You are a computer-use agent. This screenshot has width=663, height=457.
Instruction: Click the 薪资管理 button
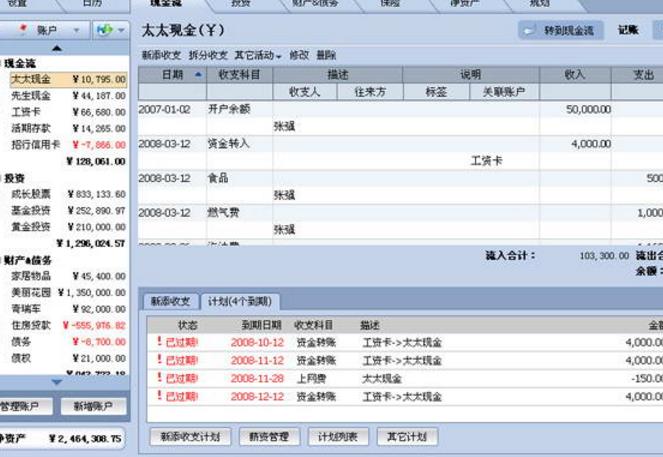(269, 437)
